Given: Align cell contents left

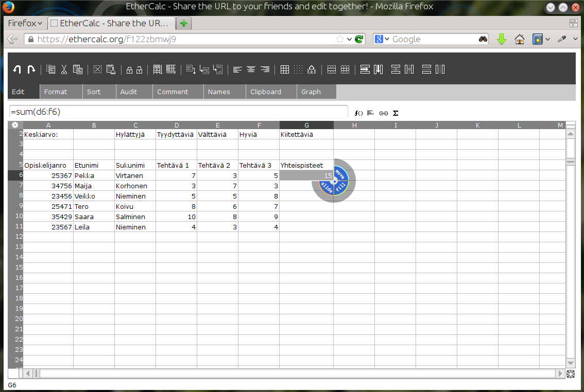Looking at the screenshot, I should [x=237, y=69].
